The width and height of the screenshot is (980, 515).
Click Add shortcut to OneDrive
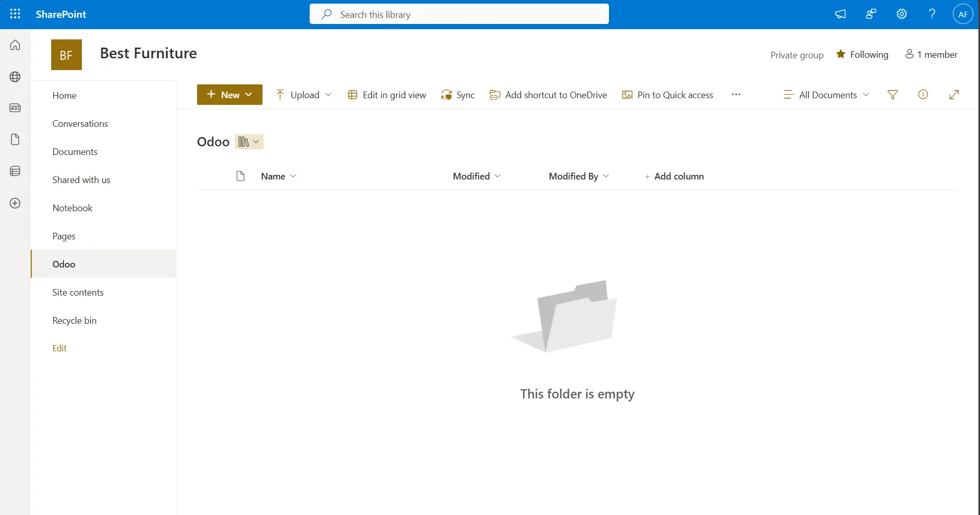[548, 95]
